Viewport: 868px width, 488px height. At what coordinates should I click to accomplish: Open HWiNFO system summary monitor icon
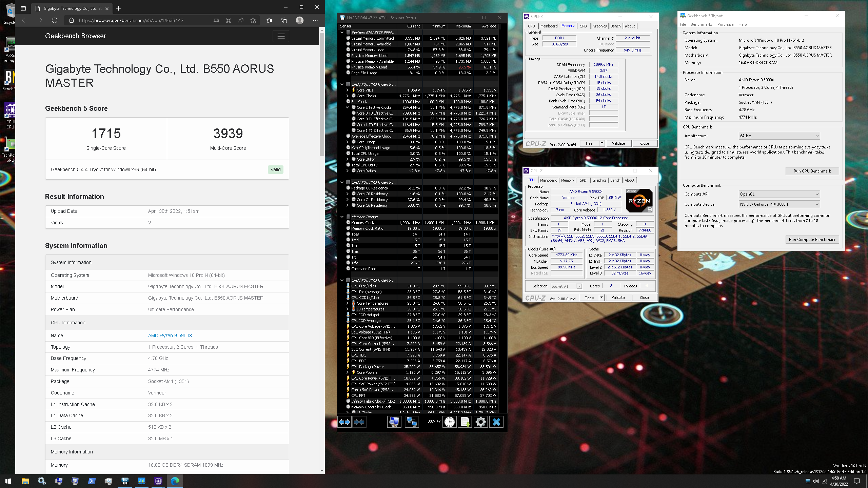click(394, 422)
